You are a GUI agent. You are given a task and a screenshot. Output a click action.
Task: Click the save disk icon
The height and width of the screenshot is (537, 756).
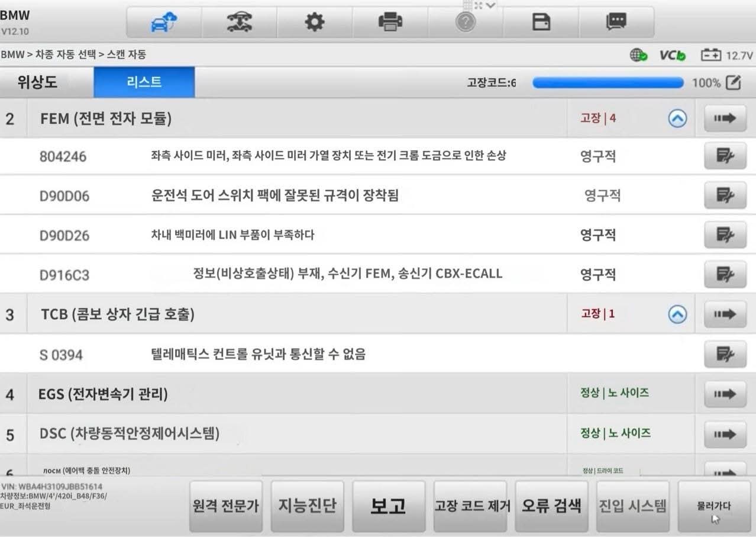point(541,22)
